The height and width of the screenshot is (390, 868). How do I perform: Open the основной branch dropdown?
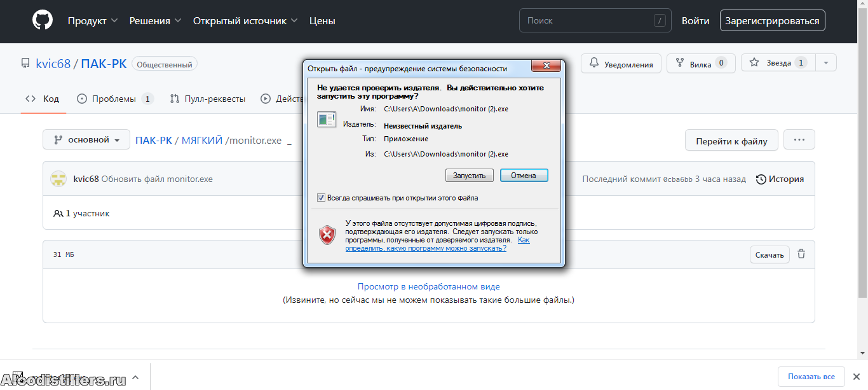[86, 139]
